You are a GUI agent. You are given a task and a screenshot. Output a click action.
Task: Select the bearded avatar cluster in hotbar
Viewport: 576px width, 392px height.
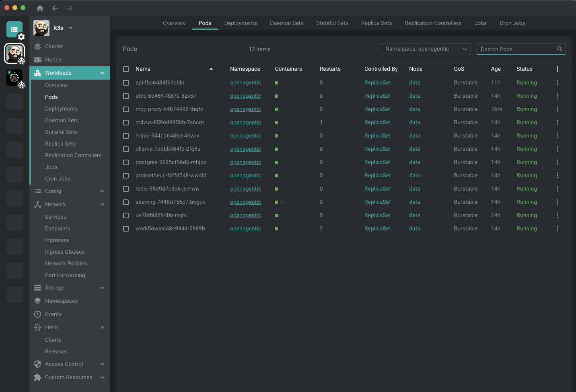(14, 53)
